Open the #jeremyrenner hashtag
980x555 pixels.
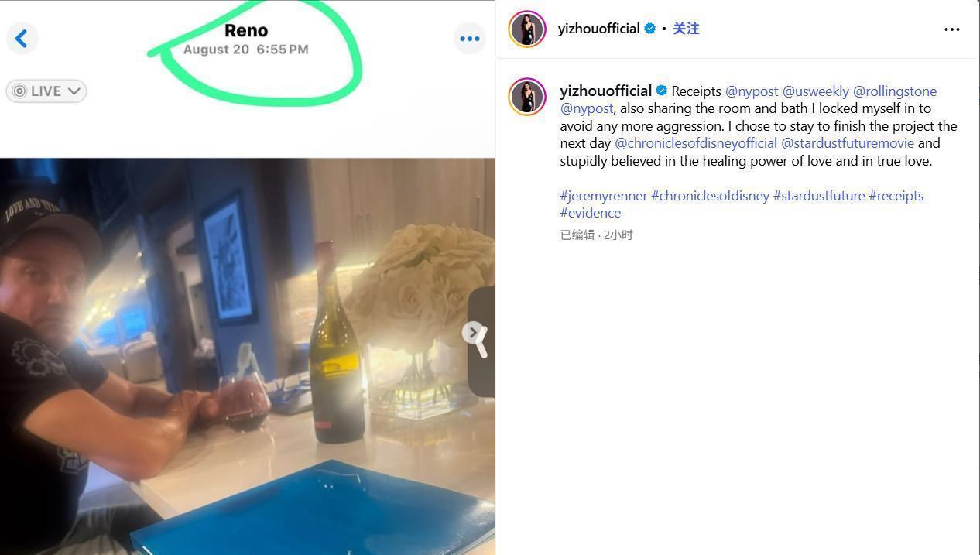point(603,196)
